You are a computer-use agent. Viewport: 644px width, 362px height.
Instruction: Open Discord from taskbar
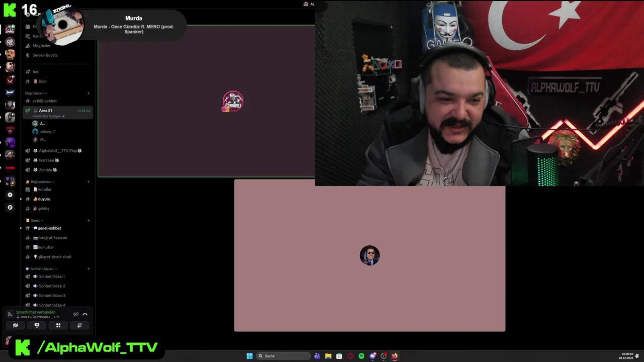[x=372, y=356]
